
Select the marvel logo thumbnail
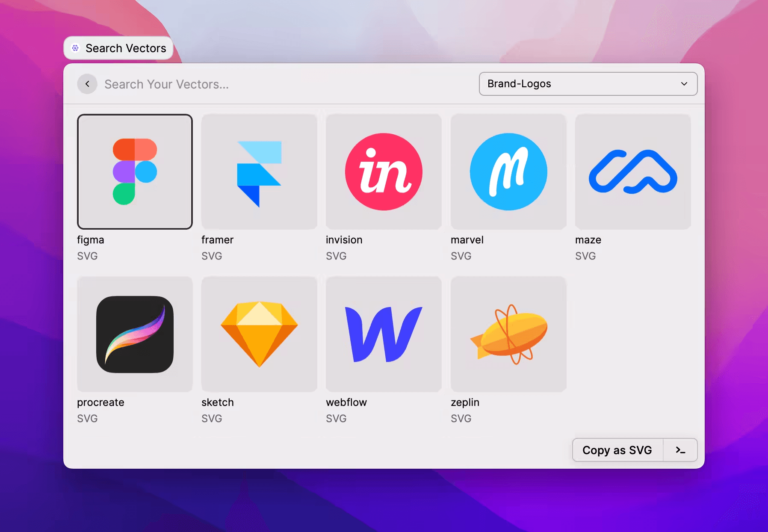(508, 171)
